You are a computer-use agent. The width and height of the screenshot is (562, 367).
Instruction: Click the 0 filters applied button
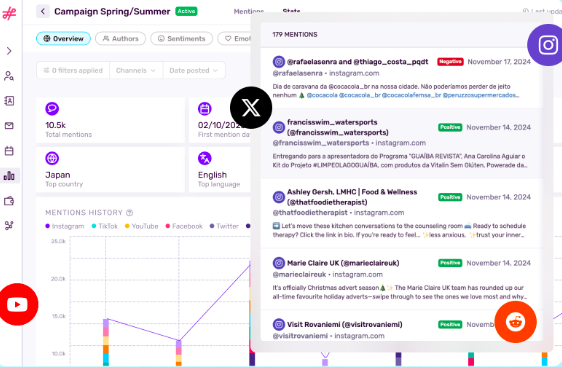73,71
